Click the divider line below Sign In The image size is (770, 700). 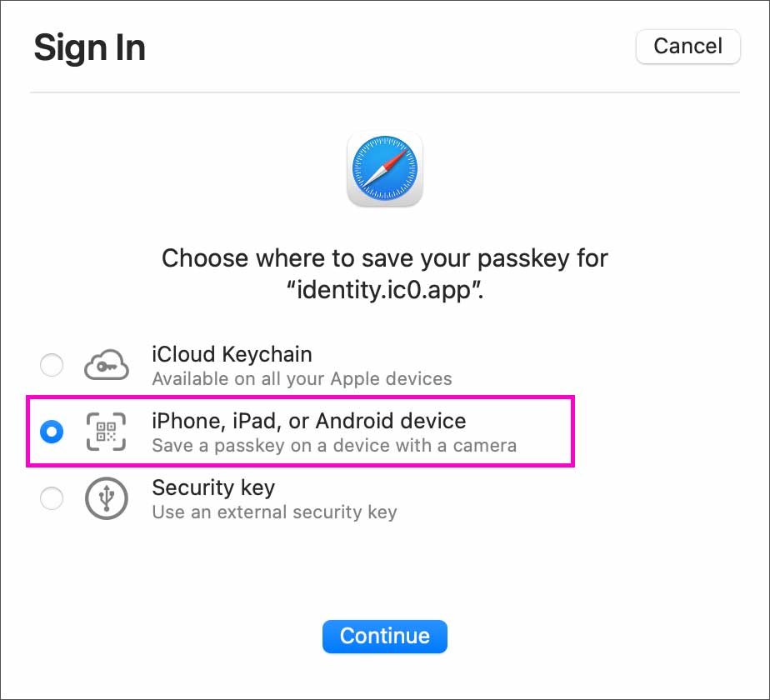[x=384, y=92]
